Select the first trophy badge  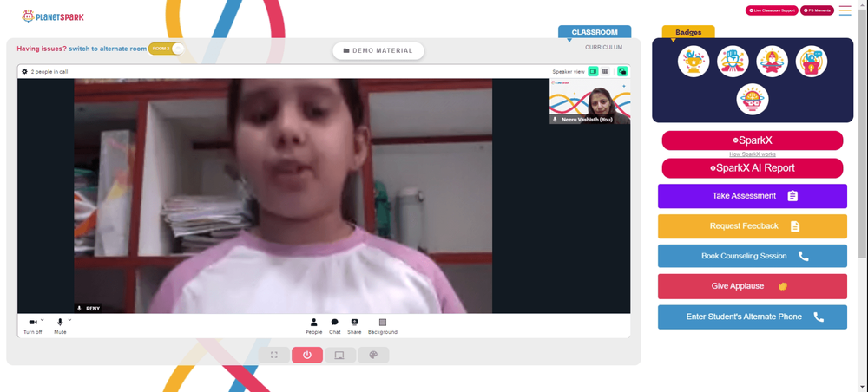click(x=694, y=62)
